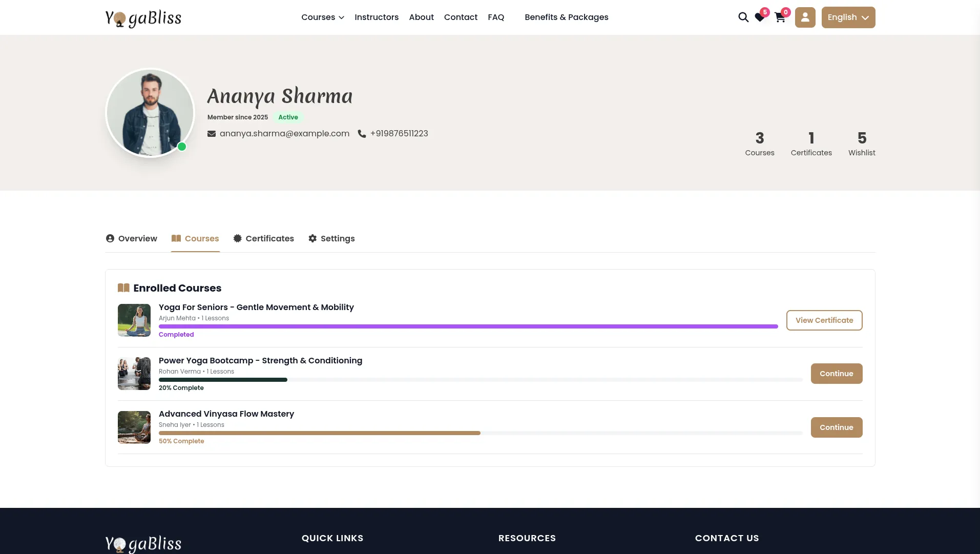Open the Benefits & Packages menu link
980x554 pixels.
(x=566, y=17)
